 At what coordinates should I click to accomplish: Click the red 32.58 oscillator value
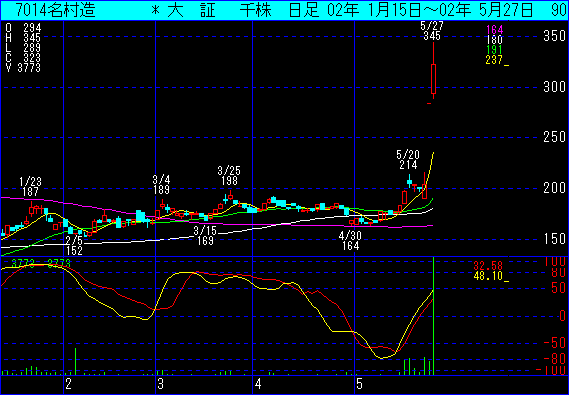[x=488, y=266]
